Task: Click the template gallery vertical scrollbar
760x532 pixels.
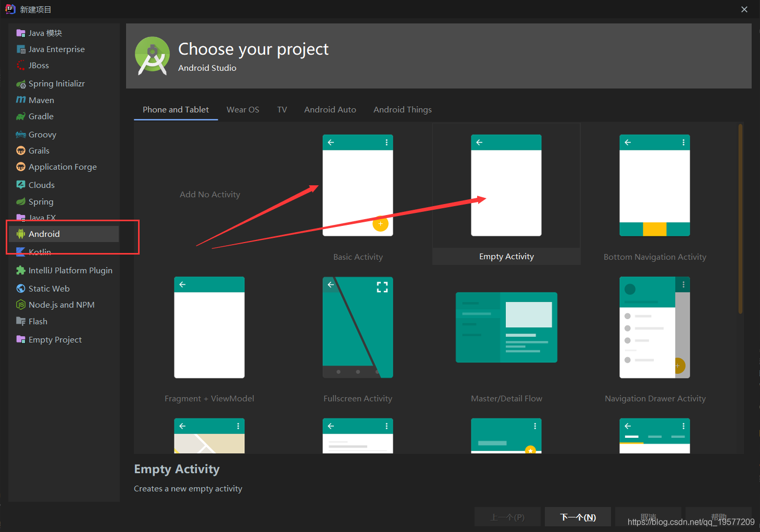Action: [x=740, y=219]
